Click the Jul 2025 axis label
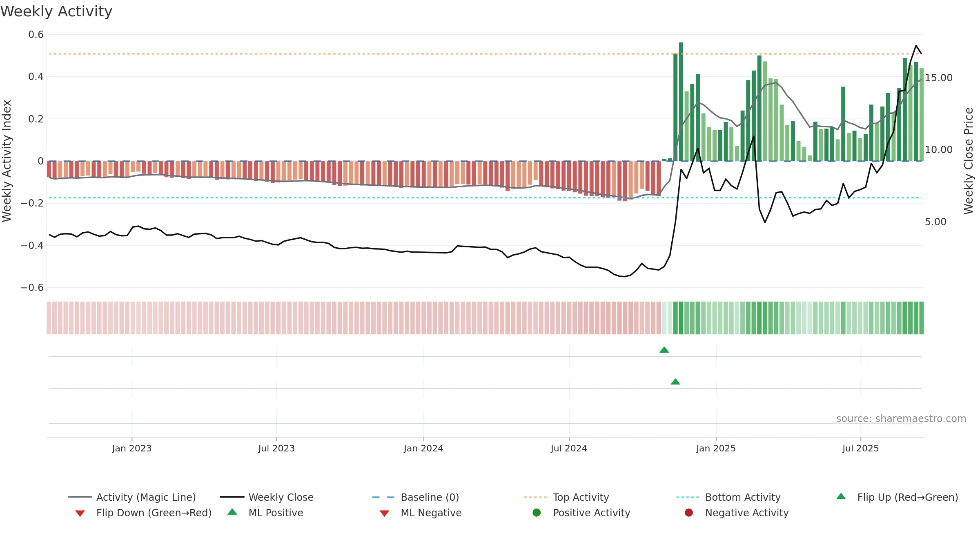 coord(860,448)
